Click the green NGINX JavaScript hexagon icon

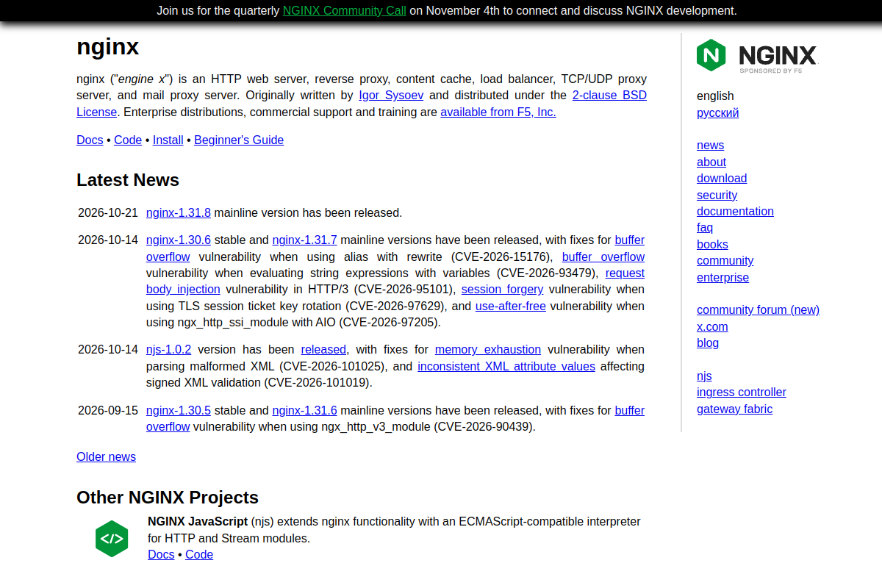112,539
